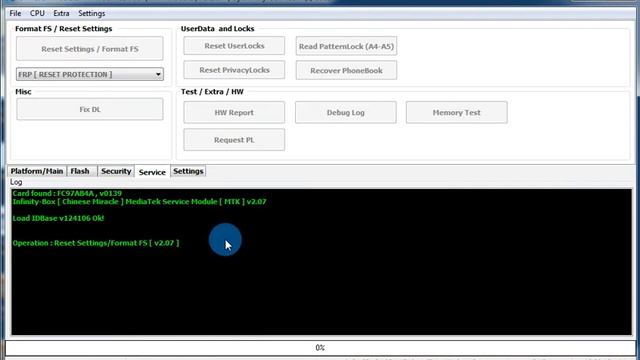
Task: Click Reset Settings / Format FS button
Action: tap(90, 49)
